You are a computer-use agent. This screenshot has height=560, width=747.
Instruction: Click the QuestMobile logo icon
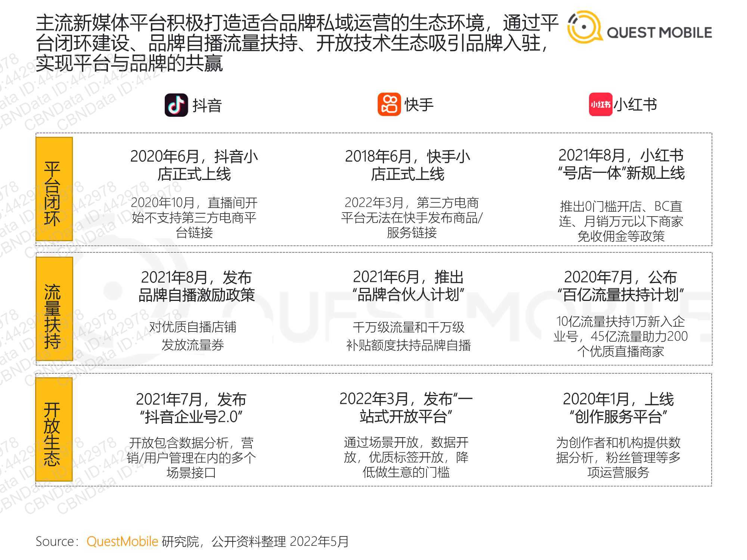click(x=585, y=27)
